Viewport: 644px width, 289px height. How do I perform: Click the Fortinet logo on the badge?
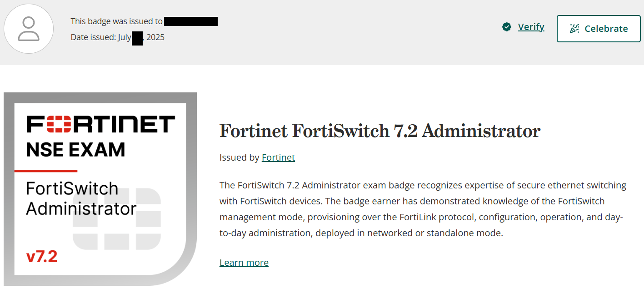tap(100, 124)
